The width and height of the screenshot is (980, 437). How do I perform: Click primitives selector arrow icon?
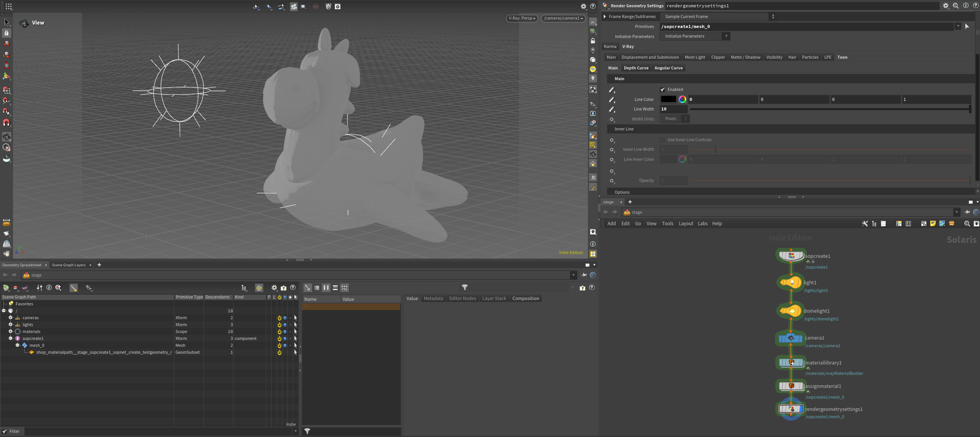click(x=967, y=26)
